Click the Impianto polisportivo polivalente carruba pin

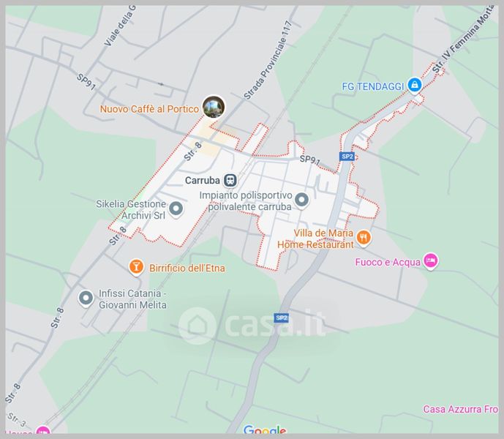click(301, 200)
